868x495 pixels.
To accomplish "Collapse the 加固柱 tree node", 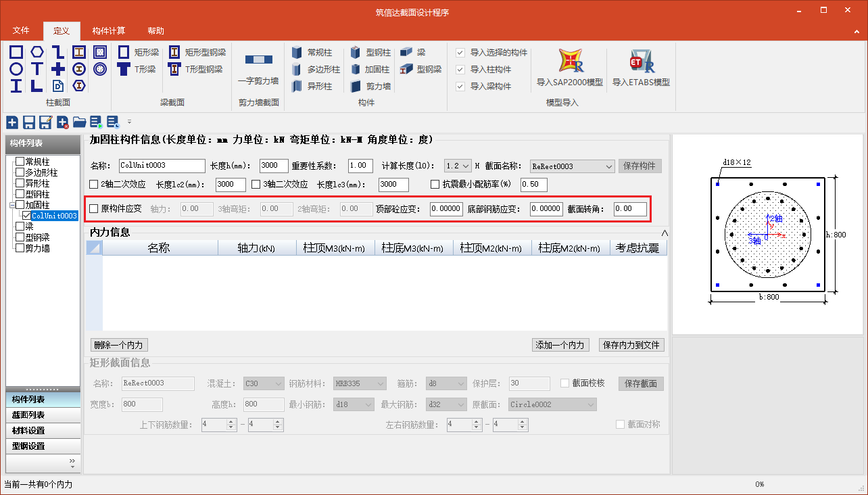I will click(x=11, y=205).
